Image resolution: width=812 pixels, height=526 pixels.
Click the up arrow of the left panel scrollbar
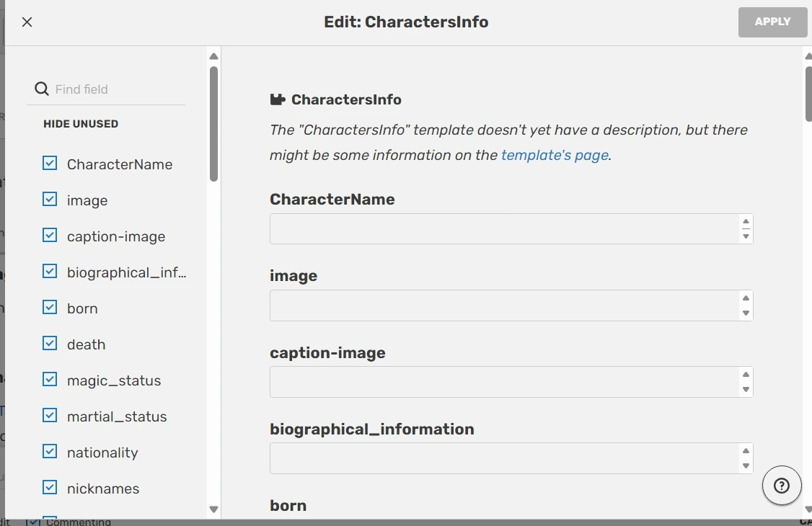213,56
